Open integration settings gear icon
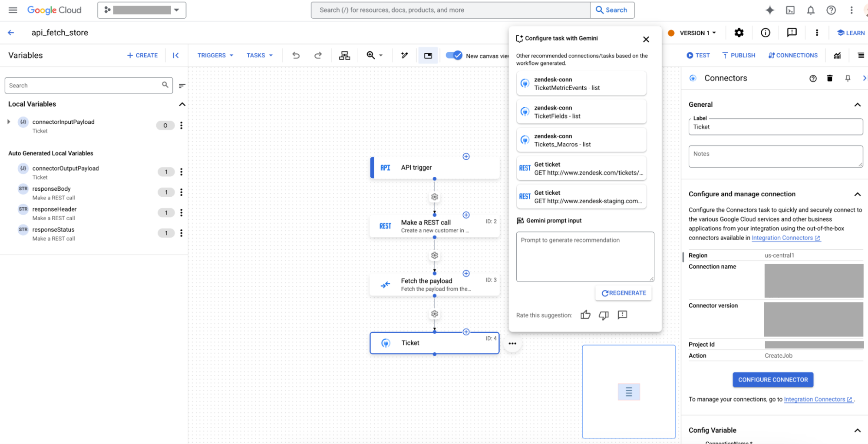Viewport: 868px width, 444px height. click(x=739, y=33)
